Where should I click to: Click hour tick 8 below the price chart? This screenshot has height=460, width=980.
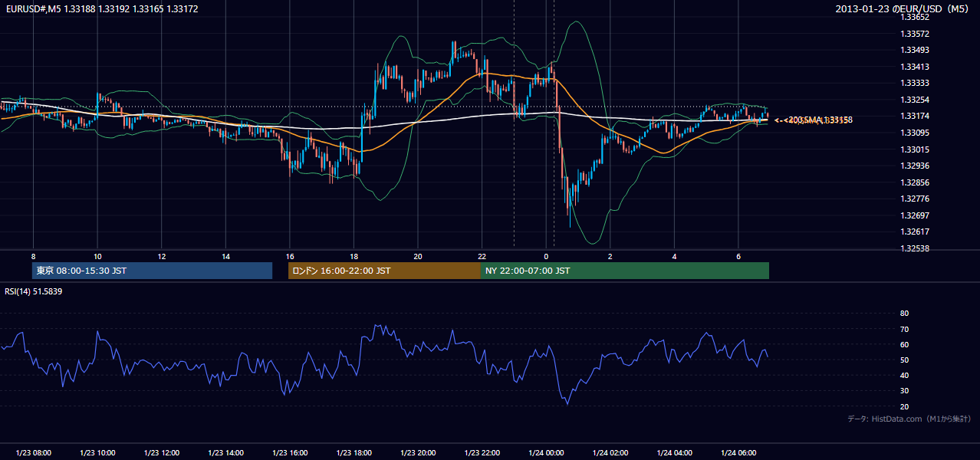[33, 256]
